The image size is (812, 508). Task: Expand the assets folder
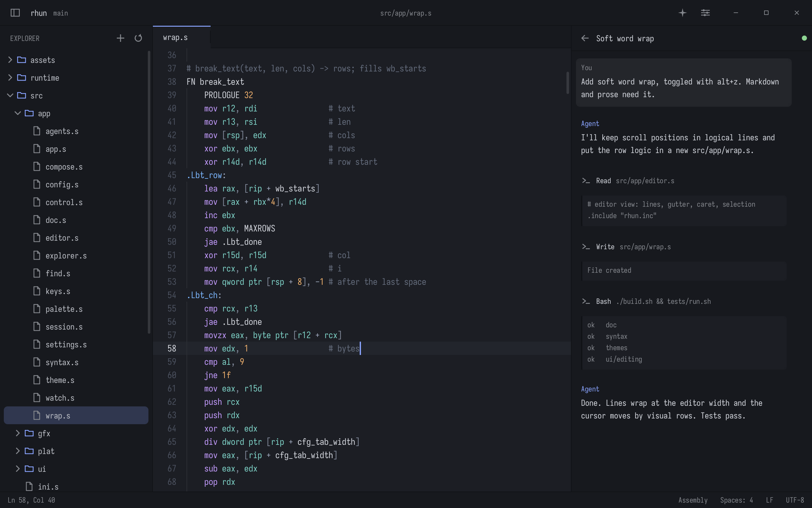(x=10, y=60)
